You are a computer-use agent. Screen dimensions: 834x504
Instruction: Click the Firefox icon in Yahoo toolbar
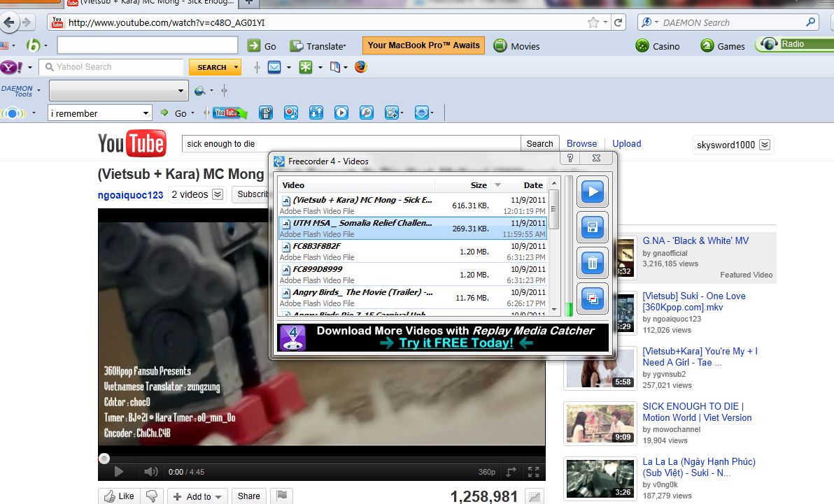[360, 67]
